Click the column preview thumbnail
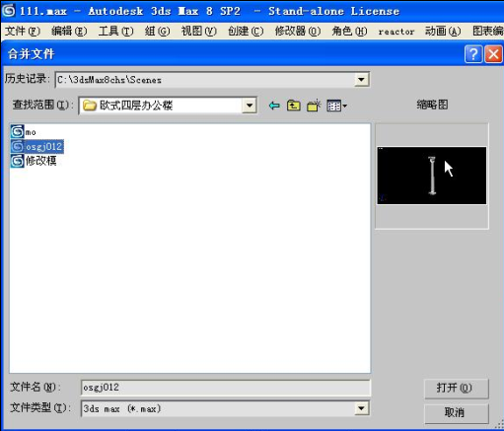Screen dimensions: 504x431 (x=431, y=176)
